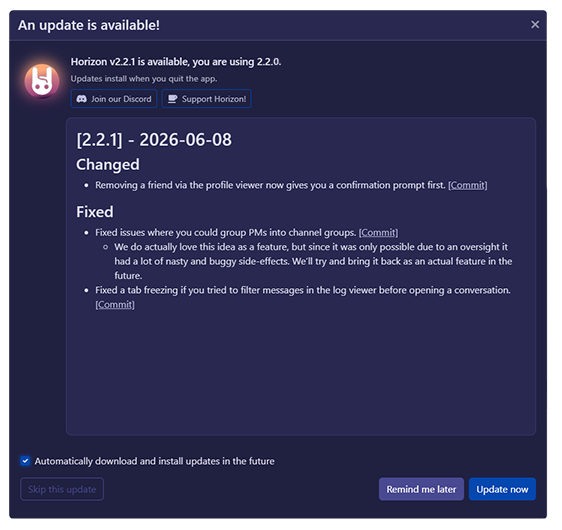Click the Horizon bunny logo
The height and width of the screenshot is (530, 562).
[x=42, y=81]
